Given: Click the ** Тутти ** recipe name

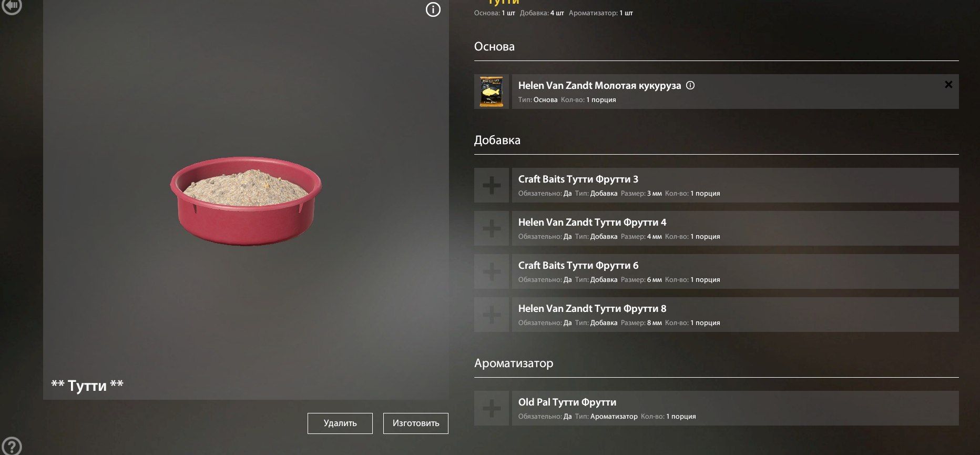Looking at the screenshot, I should pos(87,386).
